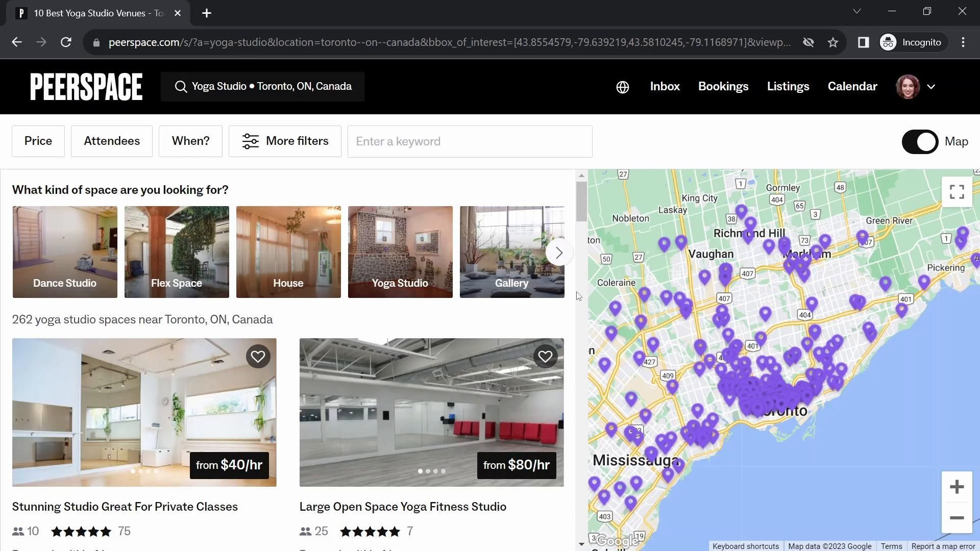Open the When? date filter

coord(190,141)
